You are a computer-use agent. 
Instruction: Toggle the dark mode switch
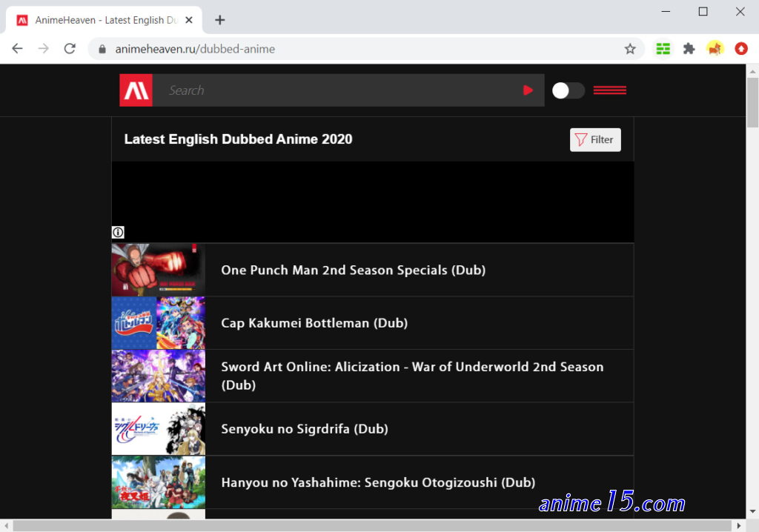[569, 90]
